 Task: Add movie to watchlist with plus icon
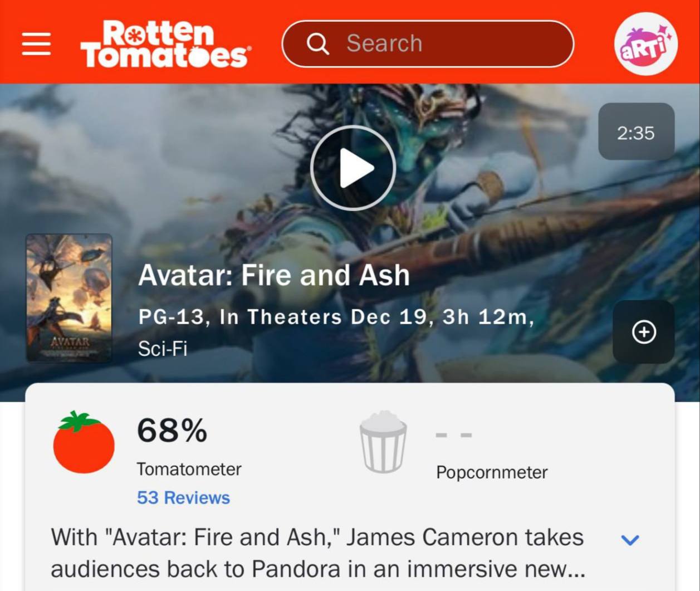(644, 332)
